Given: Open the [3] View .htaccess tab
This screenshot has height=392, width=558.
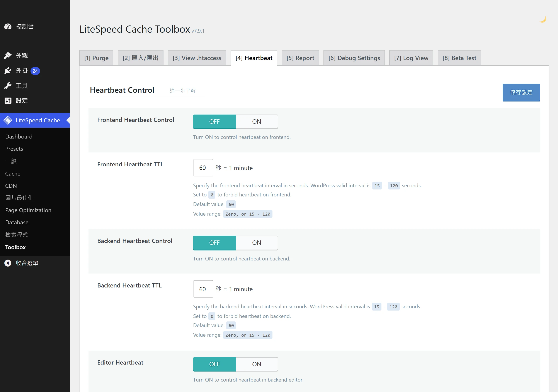Looking at the screenshot, I should click(x=197, y=58).
